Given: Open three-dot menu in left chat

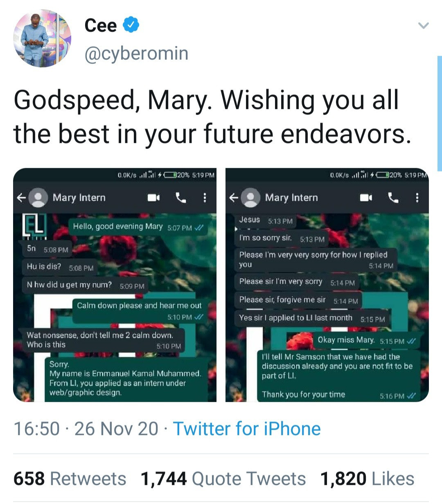Looking at the screenshot, I should 205,198.
